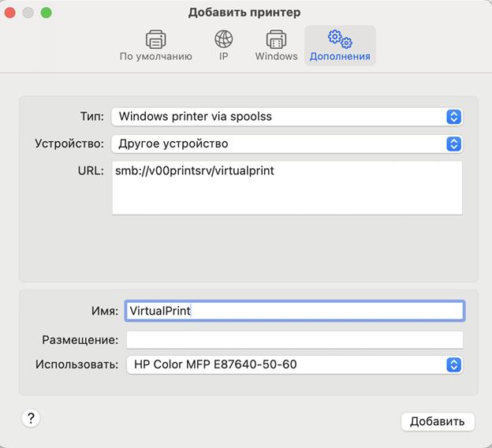
Task: Switch to the По умолчанию tab label
Action: point(155,57)
